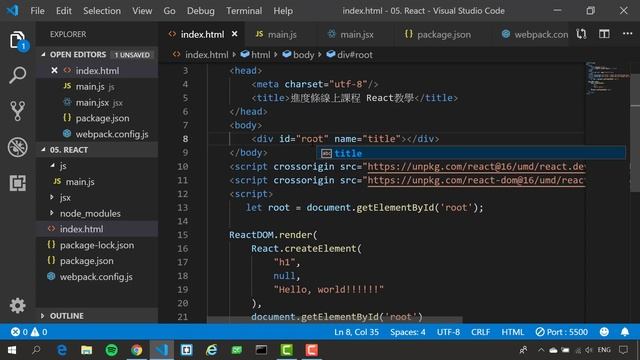Open the Help menu

[x=283, y=11]
